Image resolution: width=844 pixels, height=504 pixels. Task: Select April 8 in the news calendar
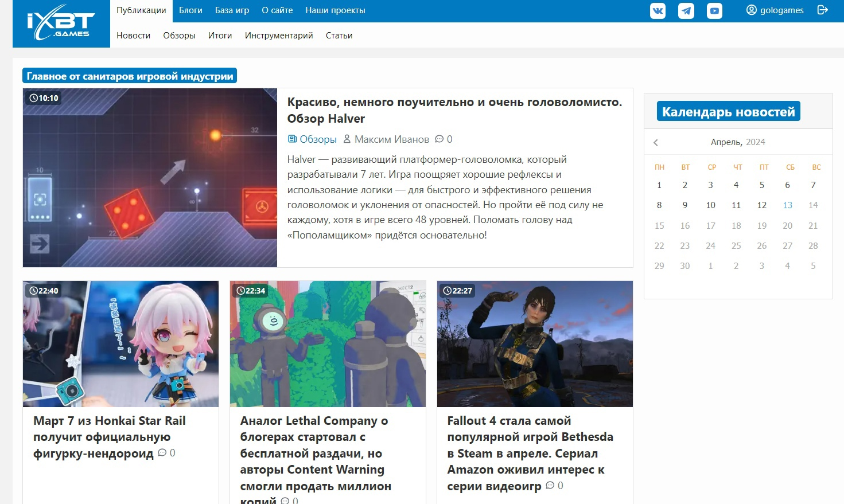point(659,205)
